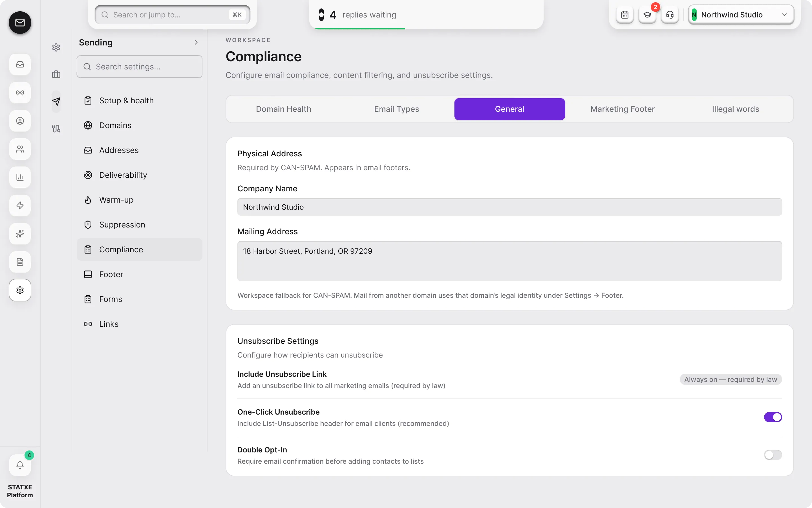This screenshot has height=508, width=812.
Task: Expand the Sending section chevron
Action: [x=196, y=42]
